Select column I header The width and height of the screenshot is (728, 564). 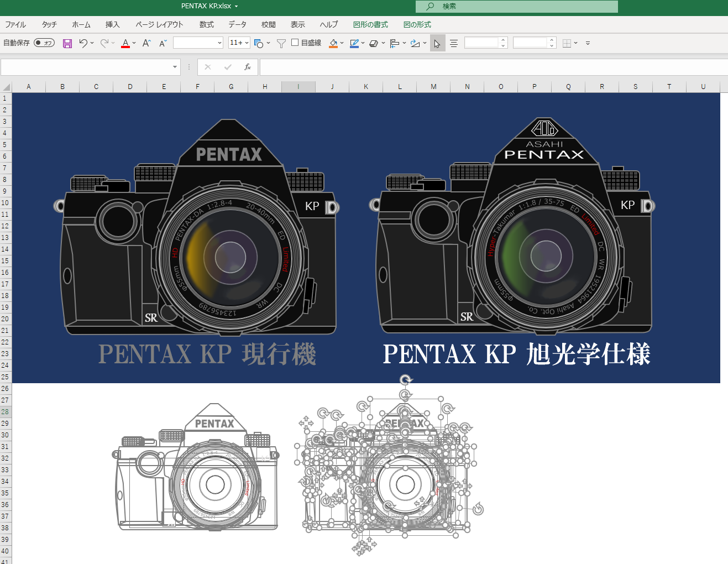click(298, 87)
